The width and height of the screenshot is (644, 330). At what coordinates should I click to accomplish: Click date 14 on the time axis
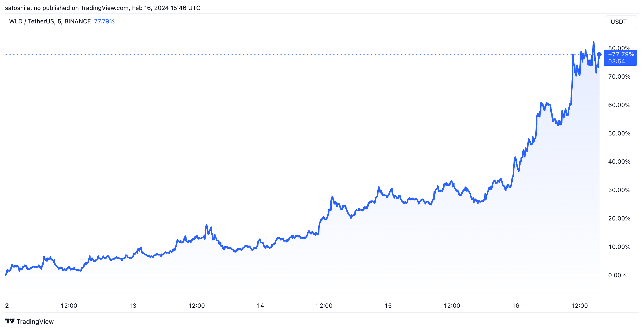click(x=260, y=305)
